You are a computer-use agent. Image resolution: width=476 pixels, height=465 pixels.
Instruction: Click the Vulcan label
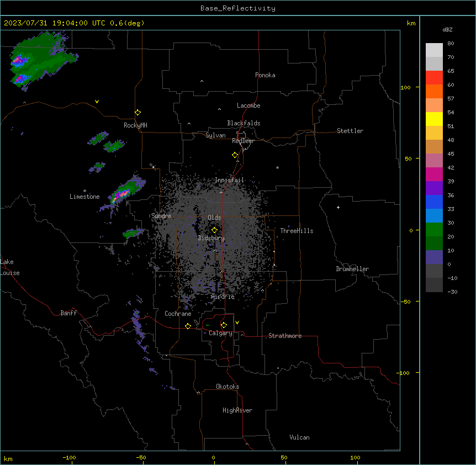pyautogui.click(x=299, y=437)
